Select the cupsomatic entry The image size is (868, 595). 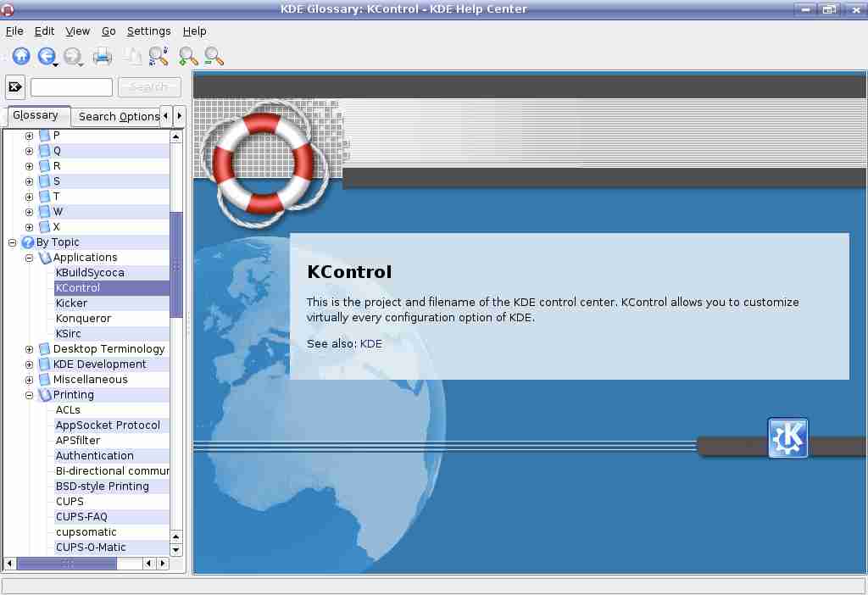point(86,532)
